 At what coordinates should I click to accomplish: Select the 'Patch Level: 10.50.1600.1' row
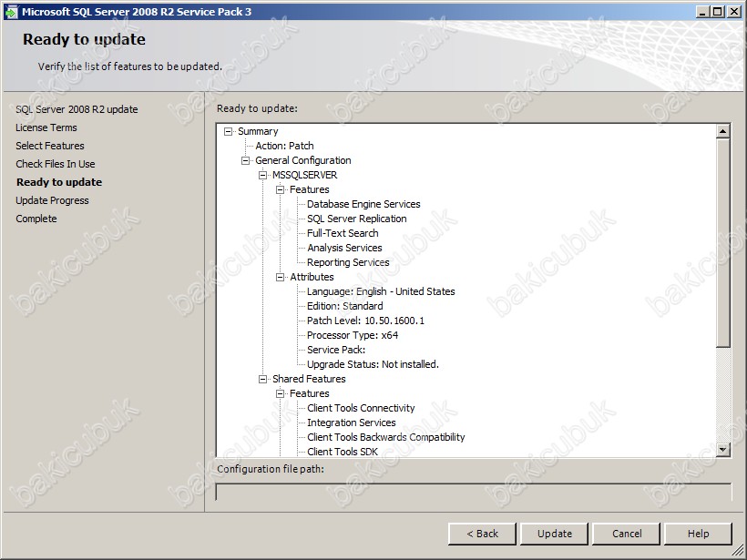(365, 321)
